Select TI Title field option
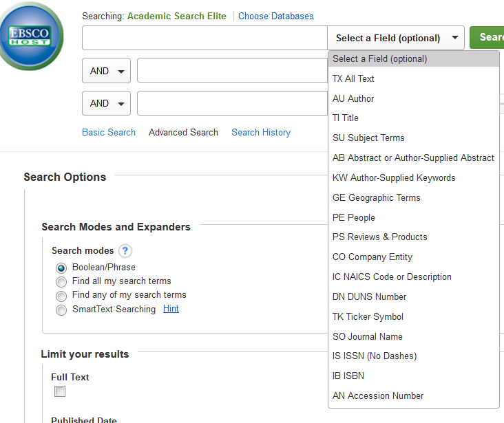The image size is (504, 423). coord(346,118)
